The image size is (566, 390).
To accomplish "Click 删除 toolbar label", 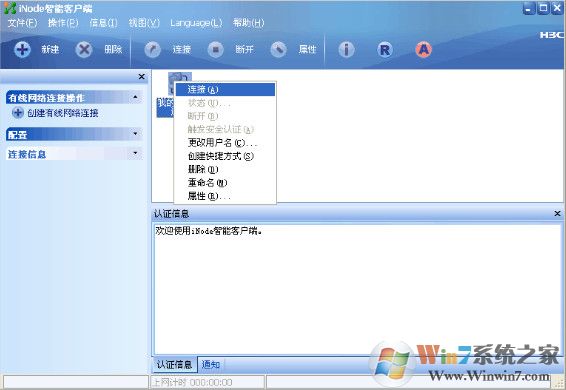I will pos(113,49).
